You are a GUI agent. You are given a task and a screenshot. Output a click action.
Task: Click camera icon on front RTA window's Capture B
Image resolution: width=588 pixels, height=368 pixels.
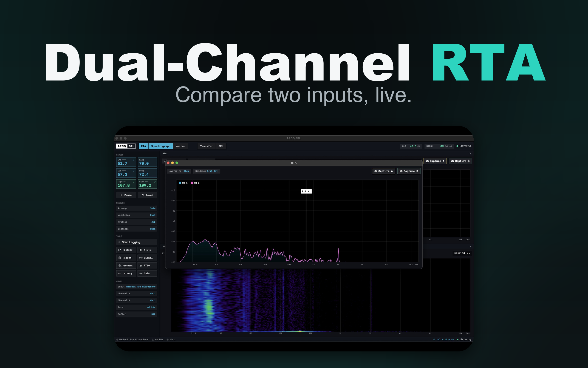(401, 171)
